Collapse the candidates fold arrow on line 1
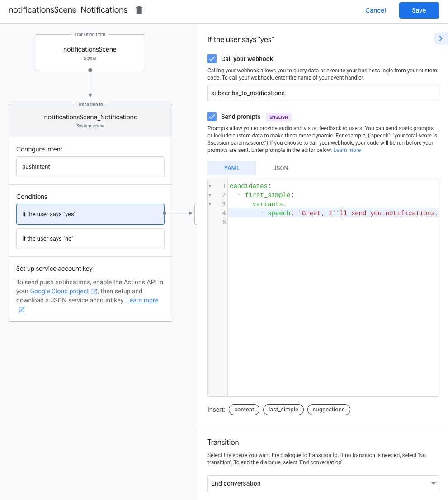Image resolution: width=448 pixels, height=500 pixels. (210, 186)
